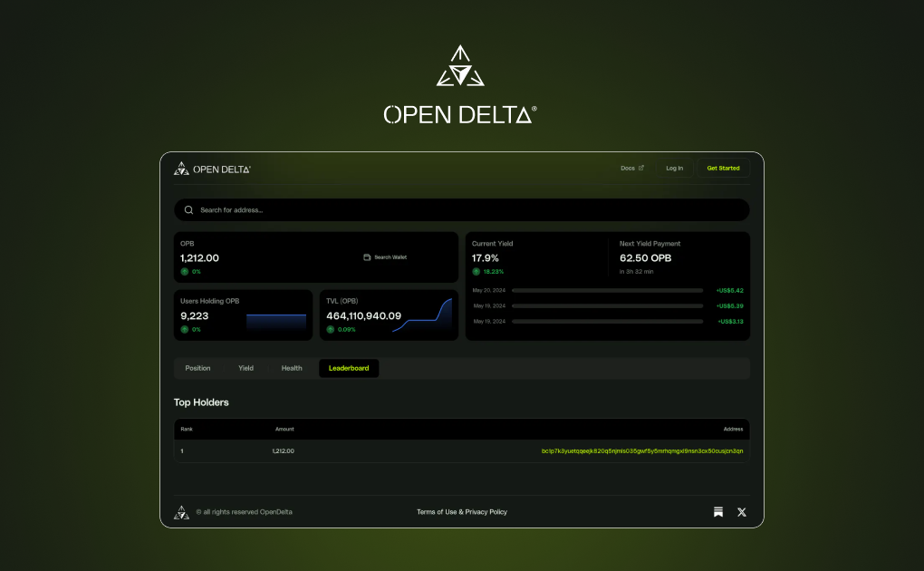Open the X (Twitter) footer icon
The height and width of the screenshot is (571, 924).
tap(742, 512)
